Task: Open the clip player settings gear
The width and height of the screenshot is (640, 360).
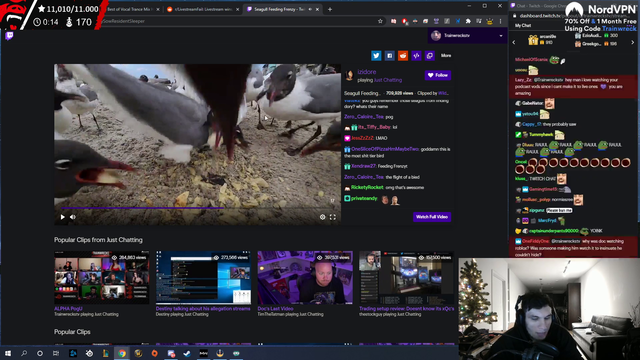Action: tap(322, 217)
